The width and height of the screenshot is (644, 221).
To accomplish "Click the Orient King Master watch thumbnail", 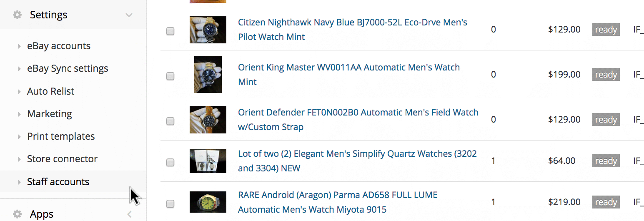I will 208,75.
